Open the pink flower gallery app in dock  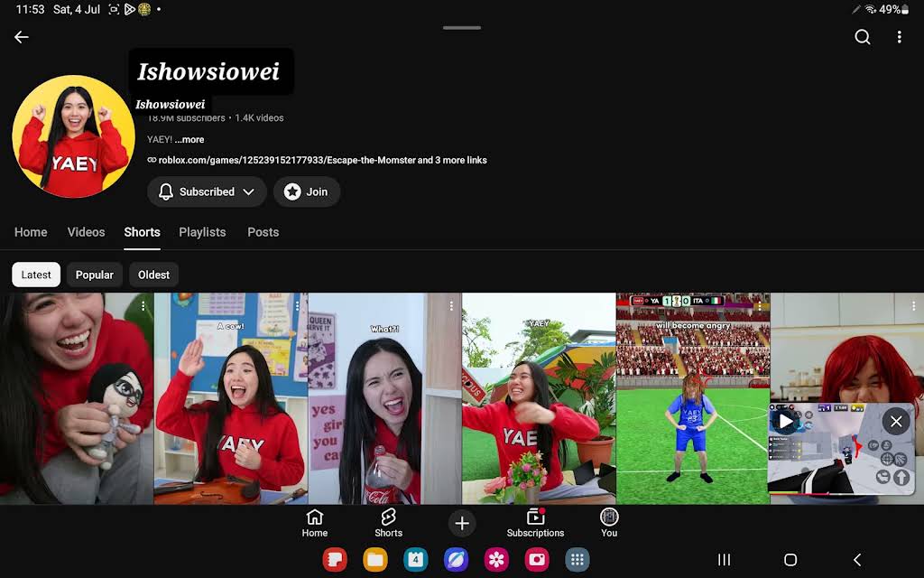coord(496,560)
